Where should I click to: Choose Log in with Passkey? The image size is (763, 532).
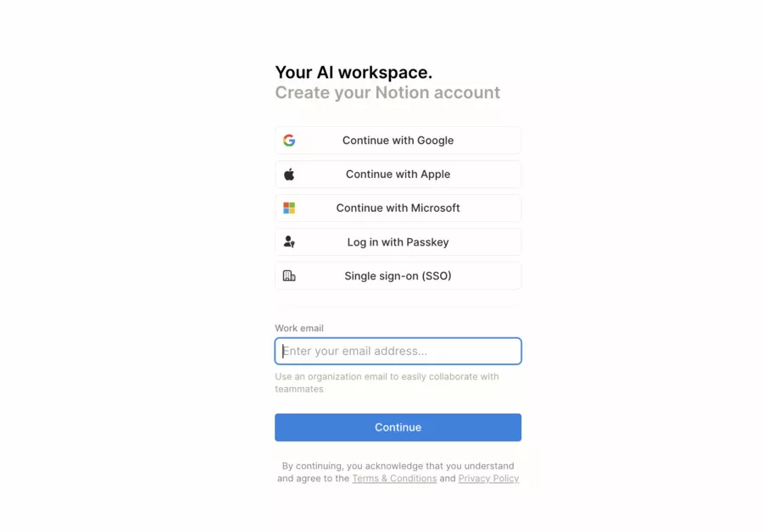click(398, 241)
